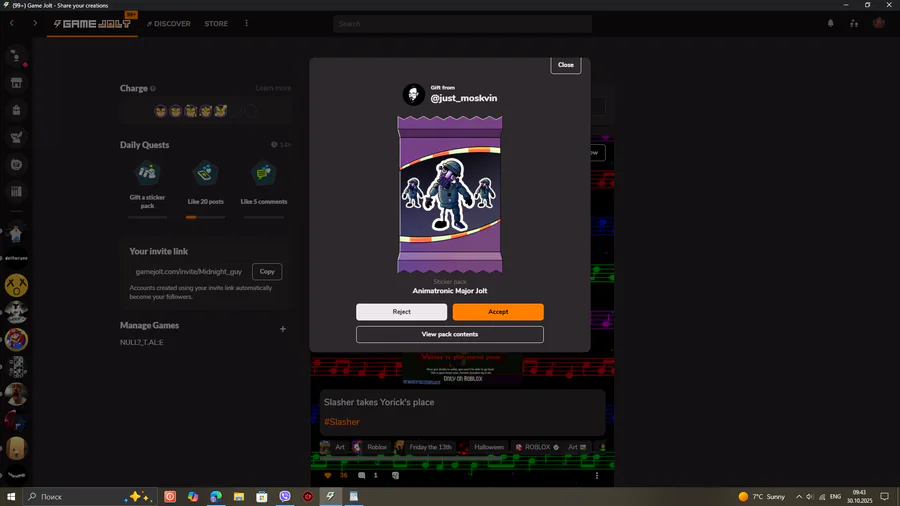Open the chat icon in the left sidebar
This screenshot has width=900, height=506.
click(x=16, y=56)
